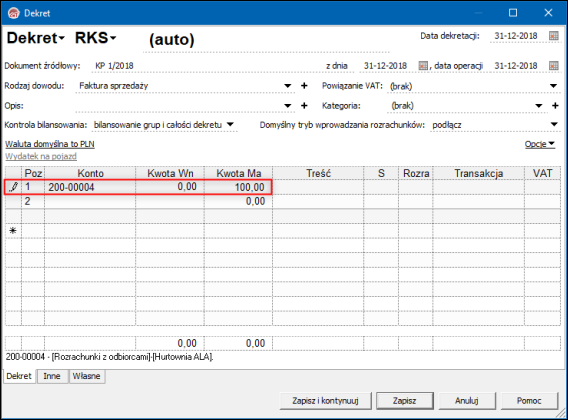Viewport: 568px width, 420px height.
Task: Open calendar picker for Data dekretacji
Action: 554,36
